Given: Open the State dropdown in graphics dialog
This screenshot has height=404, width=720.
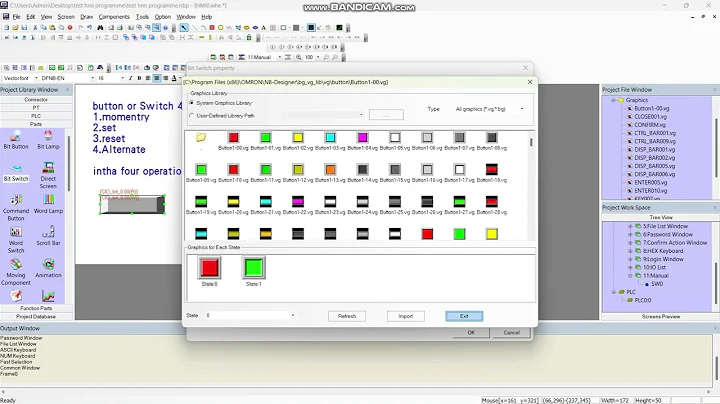Looking at the screenshot, I should [293, 315].
